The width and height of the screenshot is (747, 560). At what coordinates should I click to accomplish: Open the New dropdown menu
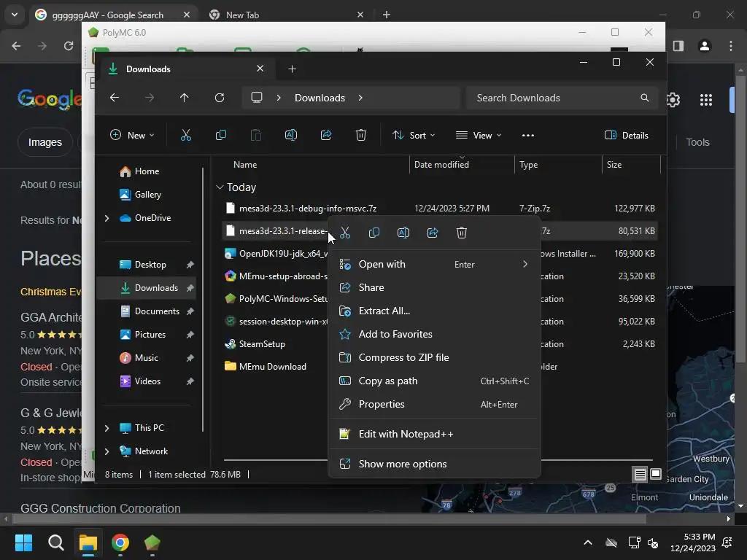(x=132, y=135)
